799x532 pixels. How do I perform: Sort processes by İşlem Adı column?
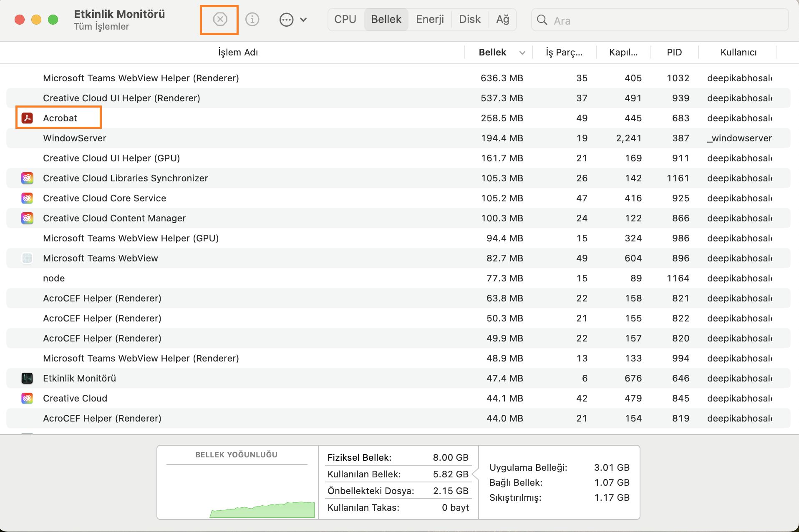coord(238,53)
